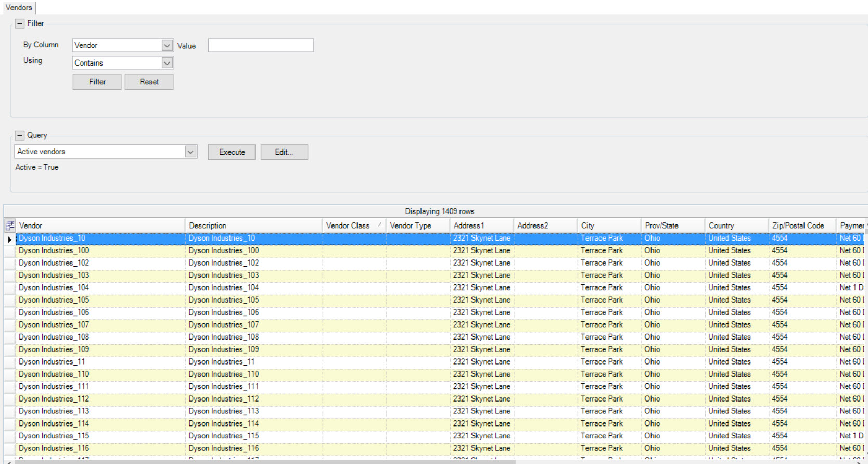Click description cell Dyson Industries_113

click(x=253, y=411)
